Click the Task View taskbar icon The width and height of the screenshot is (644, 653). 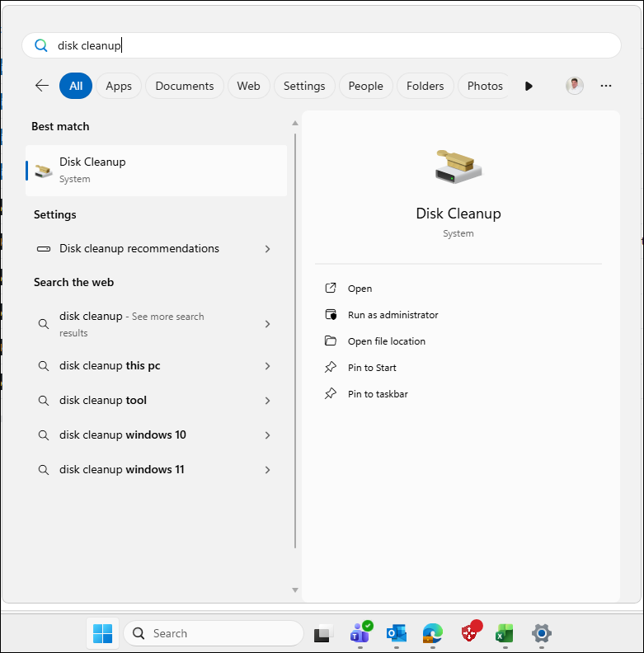click(322, 633)
